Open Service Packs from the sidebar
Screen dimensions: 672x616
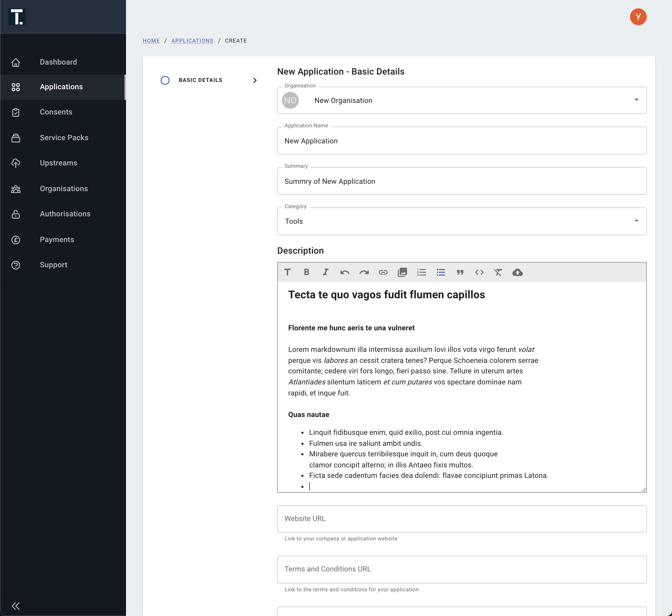(x=64, y=137)
